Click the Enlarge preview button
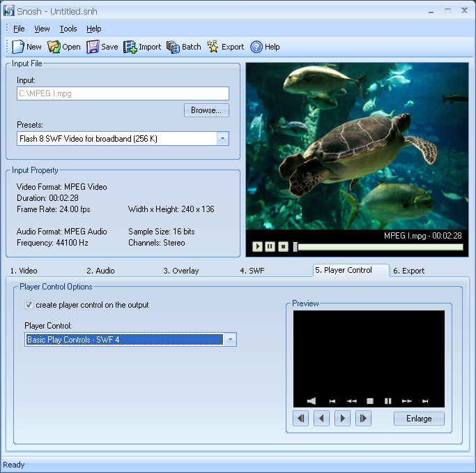Viewport: 476px width, 473px height. [419, 419]
